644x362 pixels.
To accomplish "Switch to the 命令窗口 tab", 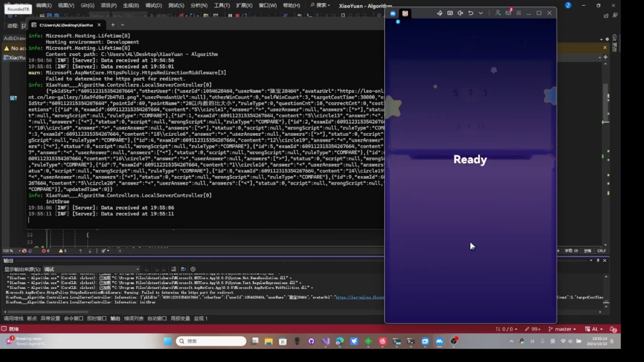I will [74, 319].
